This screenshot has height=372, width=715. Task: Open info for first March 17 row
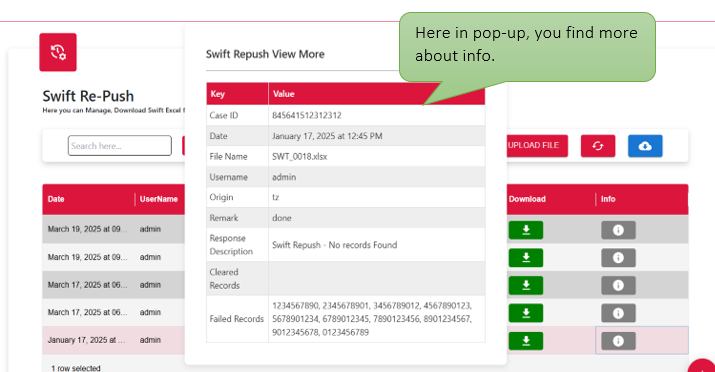tap(618, 285)
